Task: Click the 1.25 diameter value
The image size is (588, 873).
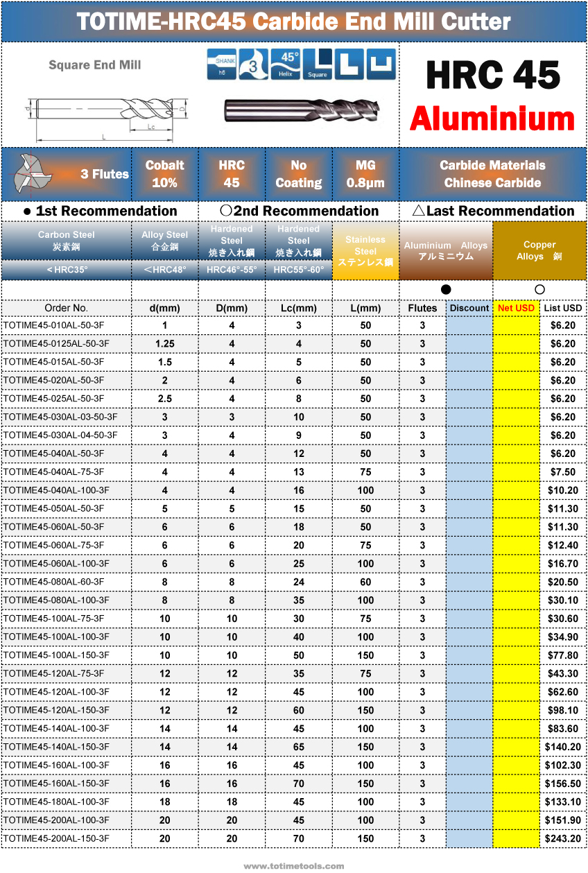Action: coord(165,344)
